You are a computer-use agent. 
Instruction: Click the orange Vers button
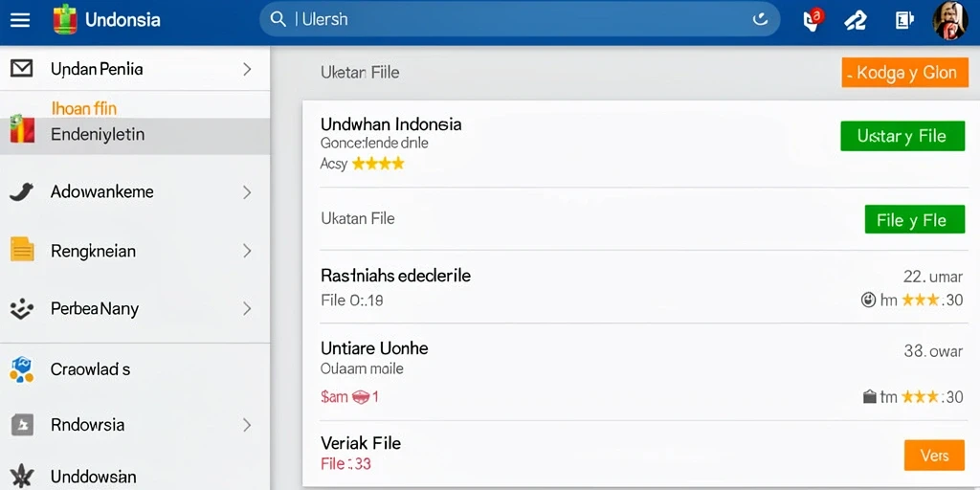(x=934, y=456)
